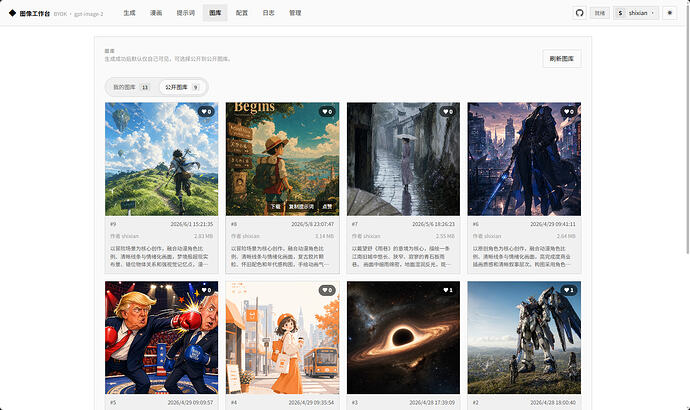The image size is (690, 410).
Task: Open the black hole thumbnail #3
Action: click(403, 337)
